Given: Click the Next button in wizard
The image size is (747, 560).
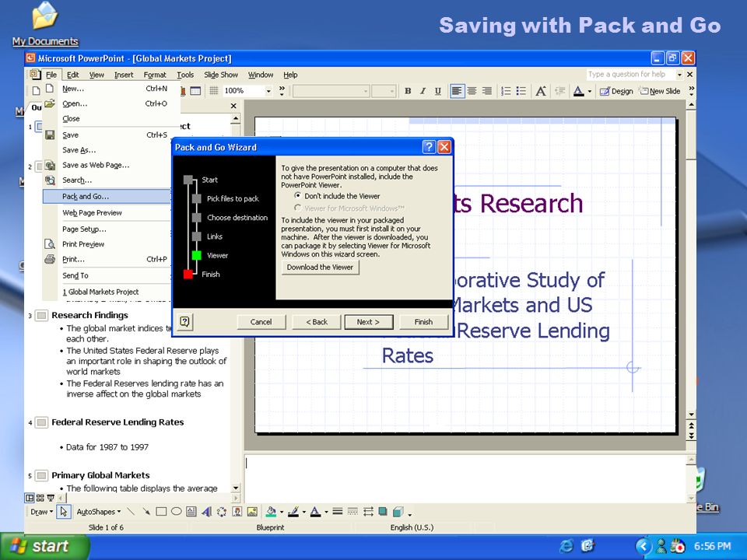Looking at the screenshot, I should click(368, 322).
